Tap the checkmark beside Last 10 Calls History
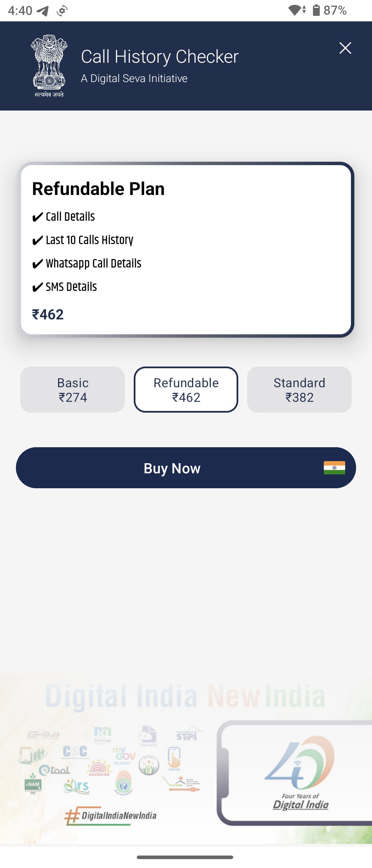 37,240
